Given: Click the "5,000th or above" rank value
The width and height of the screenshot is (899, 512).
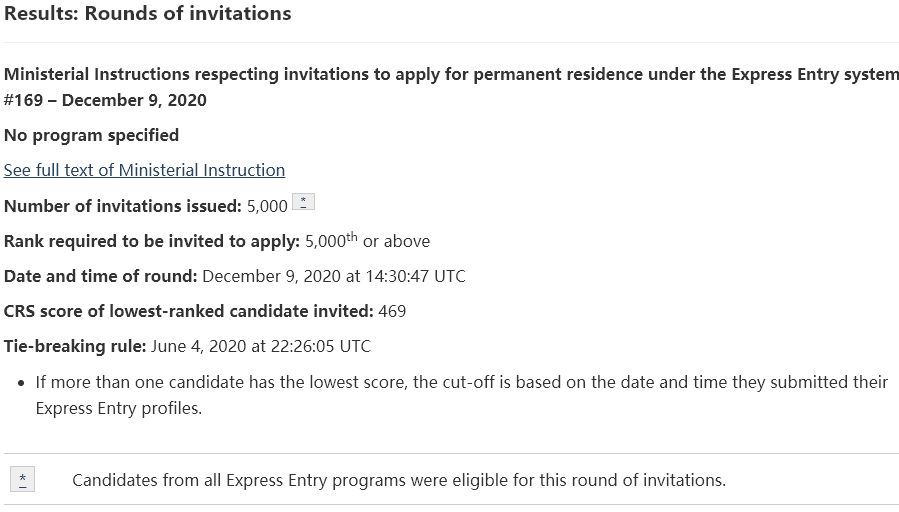Looking at the screenshot, I should click(367, 241).
